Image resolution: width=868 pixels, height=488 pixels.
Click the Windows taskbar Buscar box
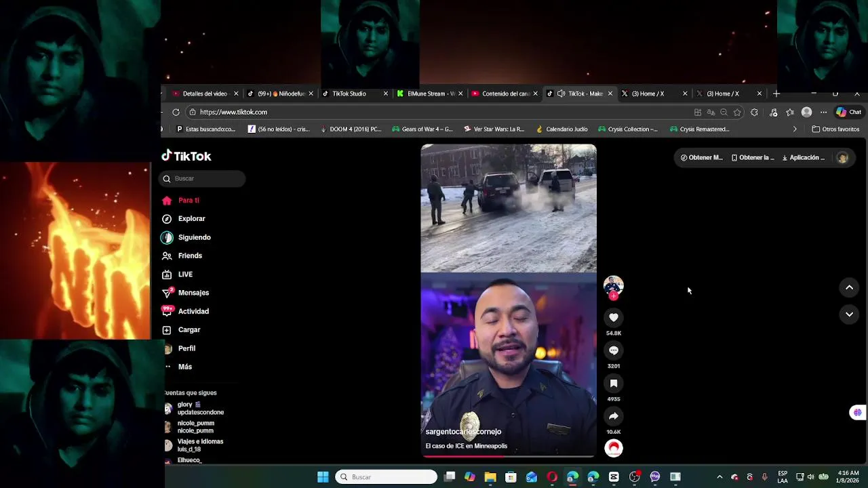click(387, 477)
